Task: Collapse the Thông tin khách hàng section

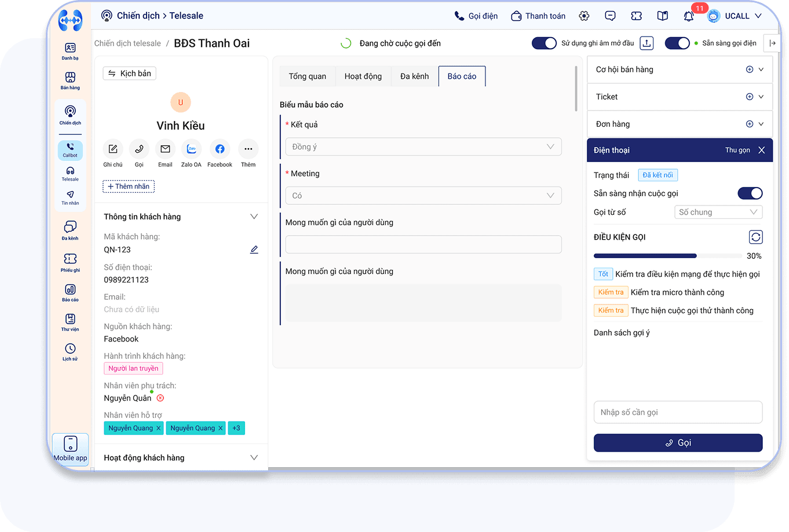Action: pyautogui.click(x=254, y=217)
